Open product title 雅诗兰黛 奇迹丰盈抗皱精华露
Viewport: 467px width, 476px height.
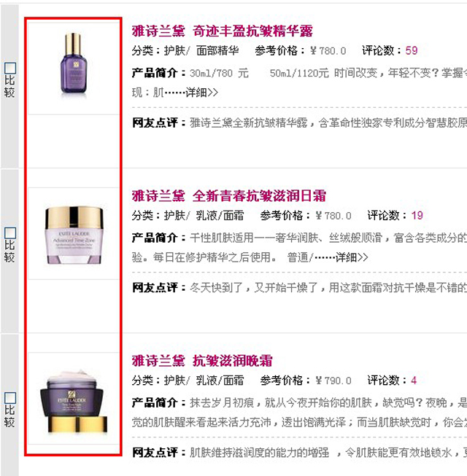(222, 31)
